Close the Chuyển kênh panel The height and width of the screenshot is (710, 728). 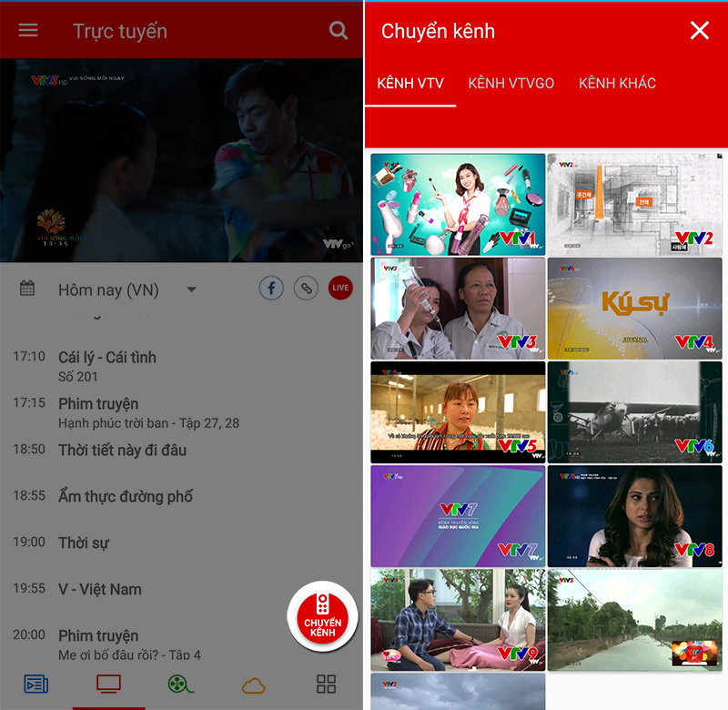click(700, 30)
